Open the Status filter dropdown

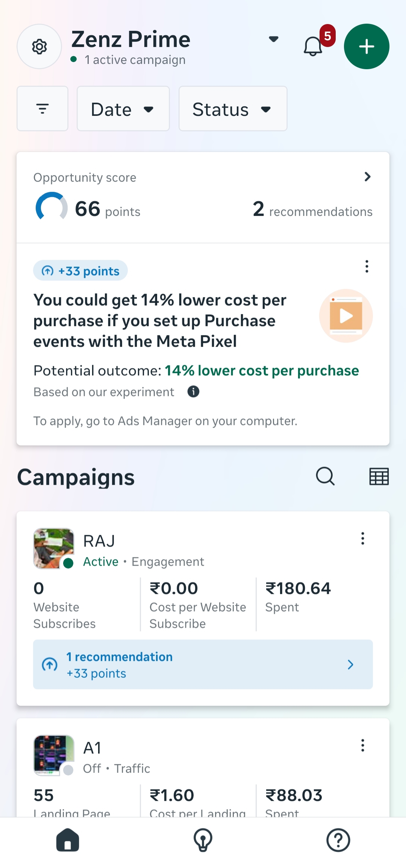tap(233, 109)
